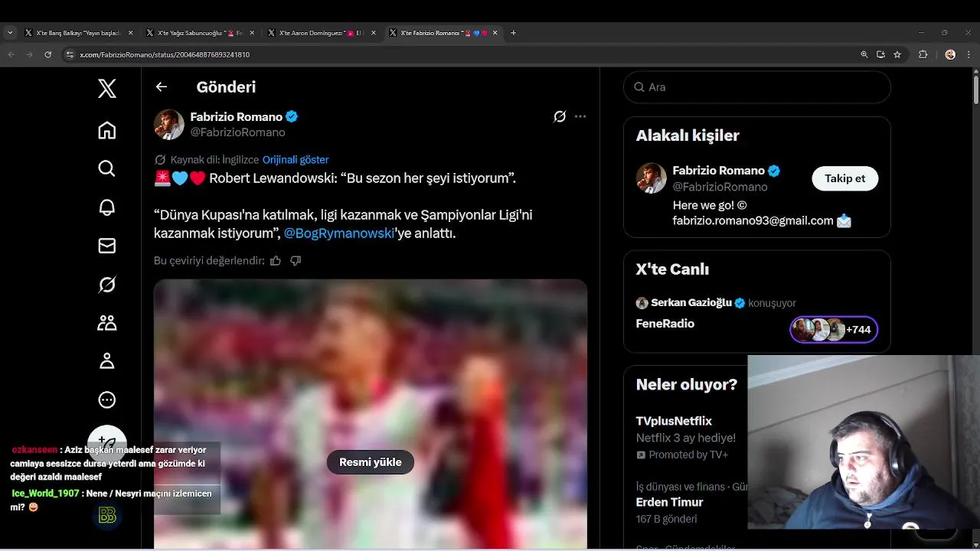Click the +744 listeners badge
980x551 pixels.
click(x=834, y=330)
